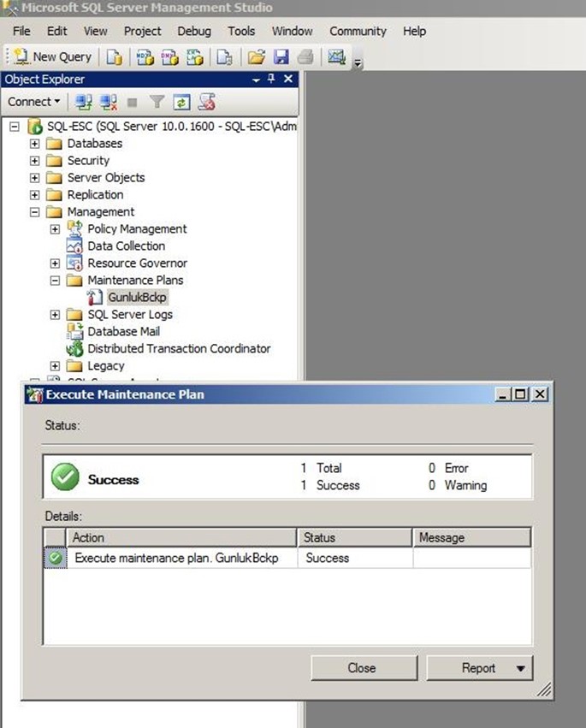Select the Data Collection tree item
586x728 pixels.
pyautogui.click(x=127, y=246)
